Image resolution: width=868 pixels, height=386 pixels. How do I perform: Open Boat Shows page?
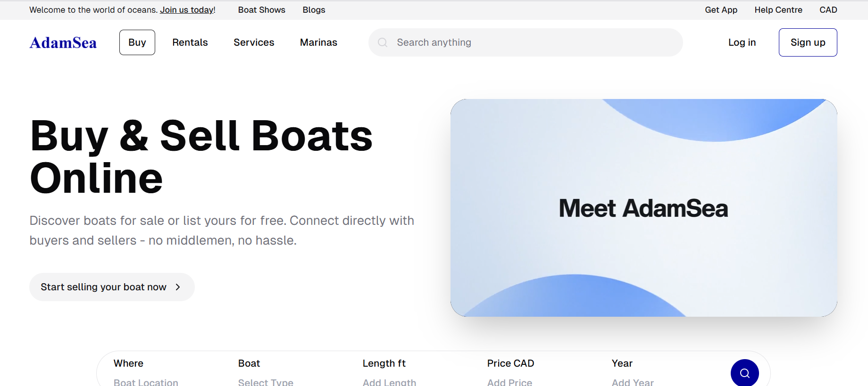pos(262,10)
